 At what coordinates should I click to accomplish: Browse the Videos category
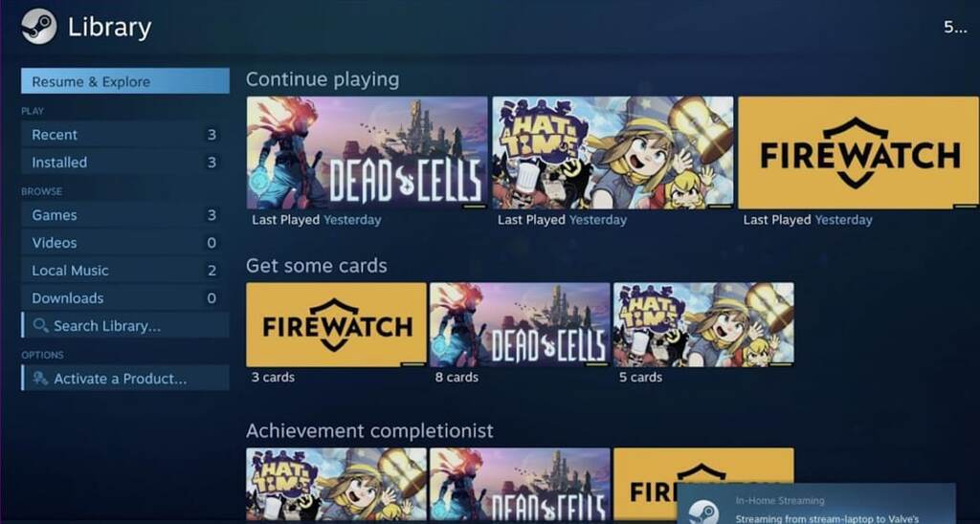(125, 242)
